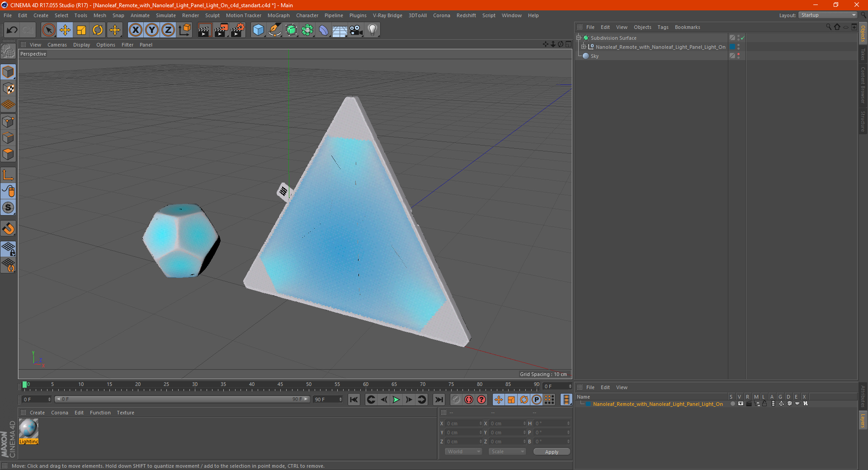Open Object Manager Tags menu
The image size is (868, 470).
[x=663, y=27]
